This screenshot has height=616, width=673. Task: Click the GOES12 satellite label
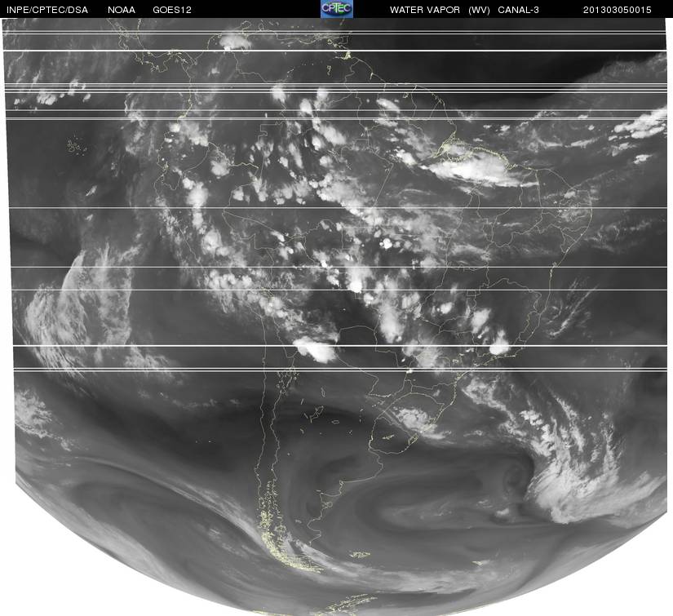pos(172,10)
